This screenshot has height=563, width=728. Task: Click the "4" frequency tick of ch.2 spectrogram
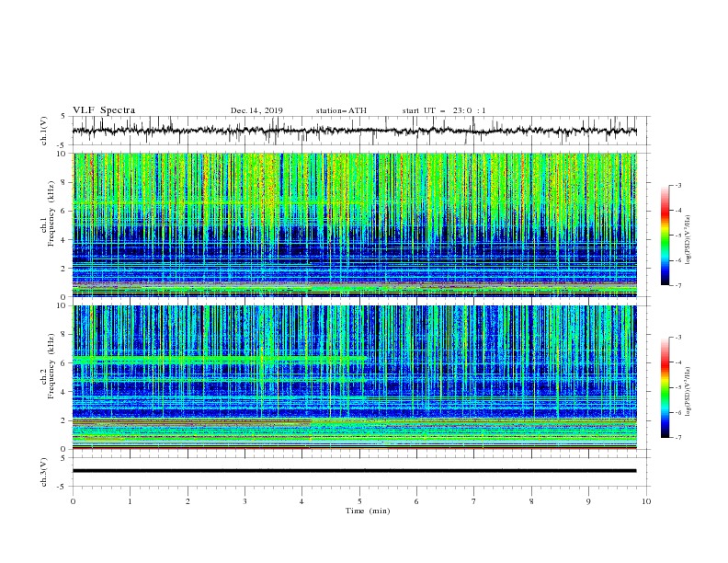[x=63, y=392]
